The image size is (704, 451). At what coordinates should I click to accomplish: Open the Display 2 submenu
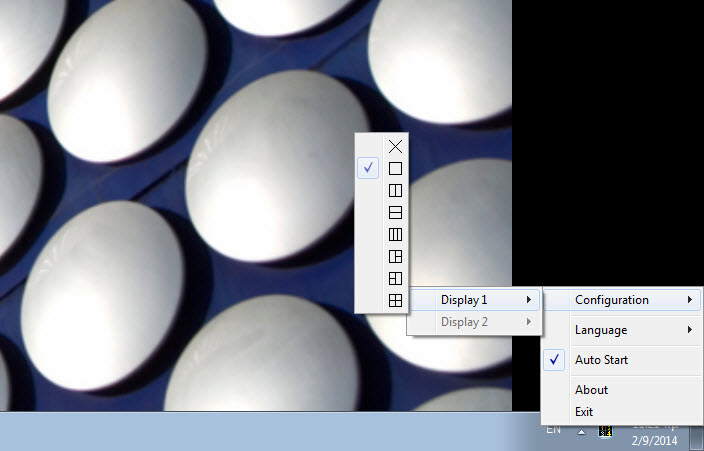tap(474, 322)
